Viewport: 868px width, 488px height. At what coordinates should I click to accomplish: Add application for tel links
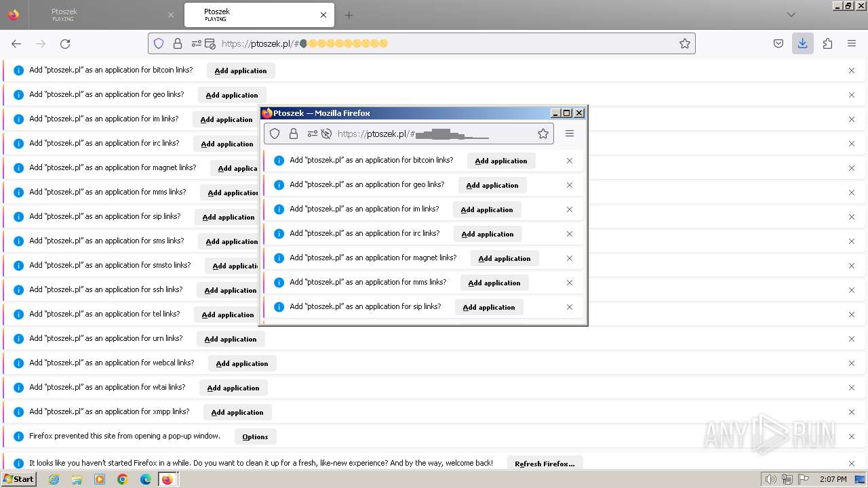click(226, 314)
